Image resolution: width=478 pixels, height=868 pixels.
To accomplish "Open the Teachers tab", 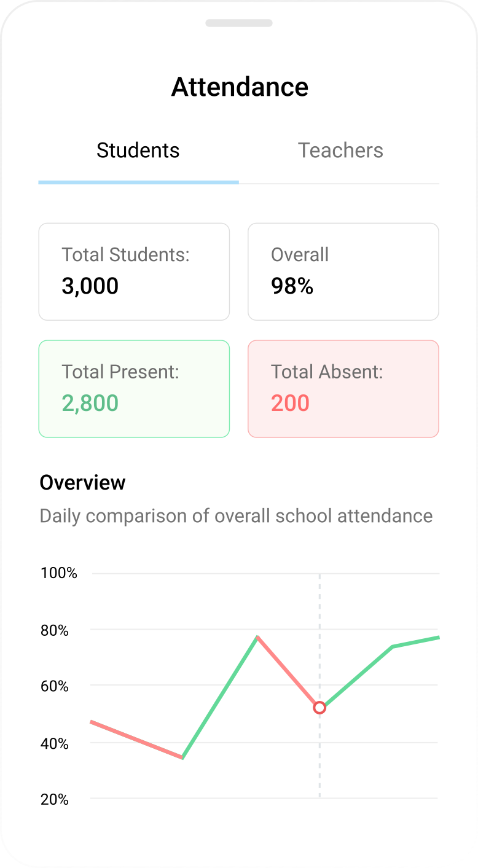I will [x=340, y=151].
